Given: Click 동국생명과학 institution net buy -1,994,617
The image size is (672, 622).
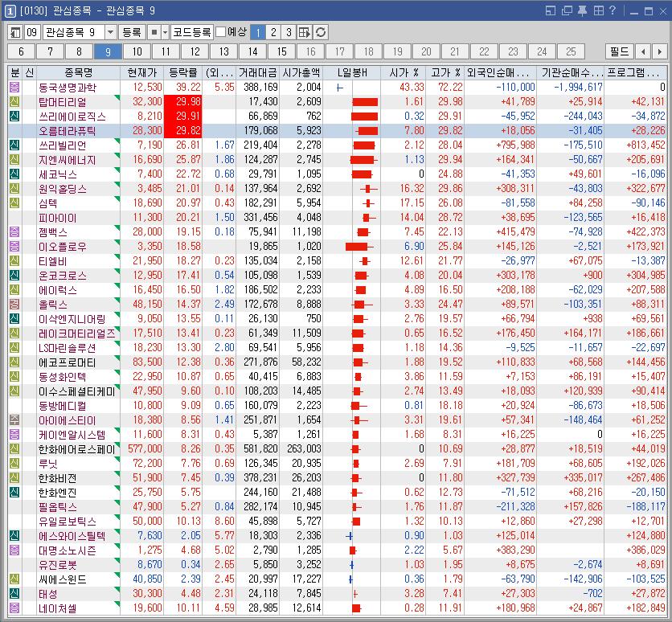Looking at the screenshot, I should [x=578, y=88].
